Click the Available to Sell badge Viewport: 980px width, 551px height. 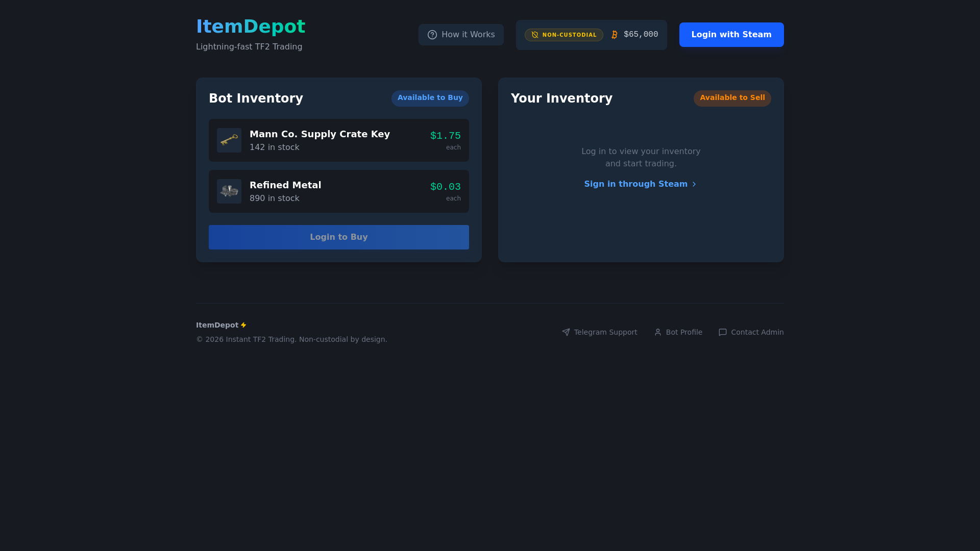click(x=732, y=98)
